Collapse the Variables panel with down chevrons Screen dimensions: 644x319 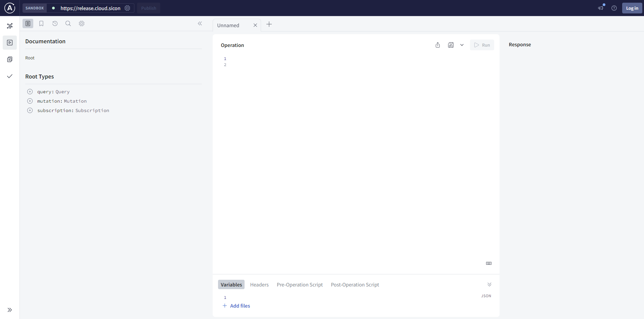coord(489,284)
